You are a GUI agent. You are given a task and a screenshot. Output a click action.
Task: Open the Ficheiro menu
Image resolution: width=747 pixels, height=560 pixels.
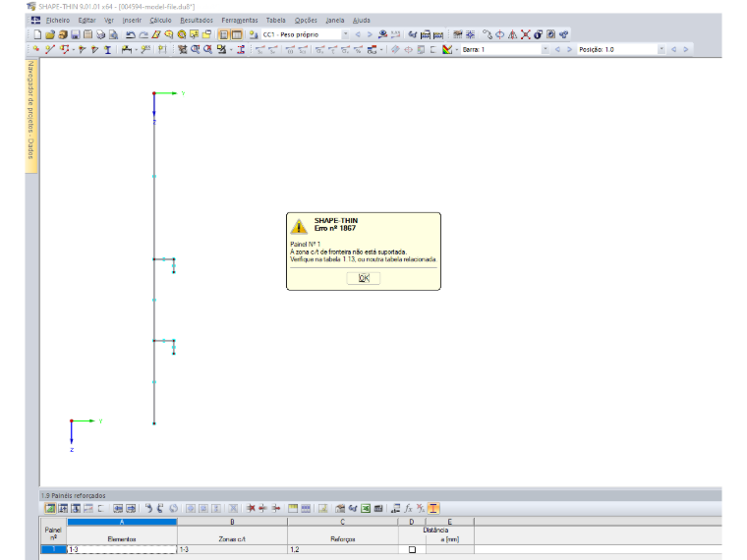(x=58, y=20)
